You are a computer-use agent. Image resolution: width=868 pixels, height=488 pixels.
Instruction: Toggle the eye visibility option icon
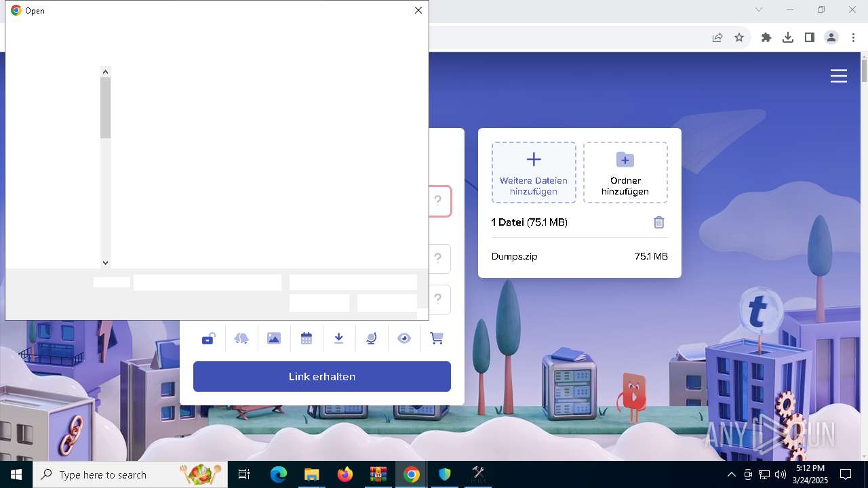pyautogui.click(x=404, y=338)
